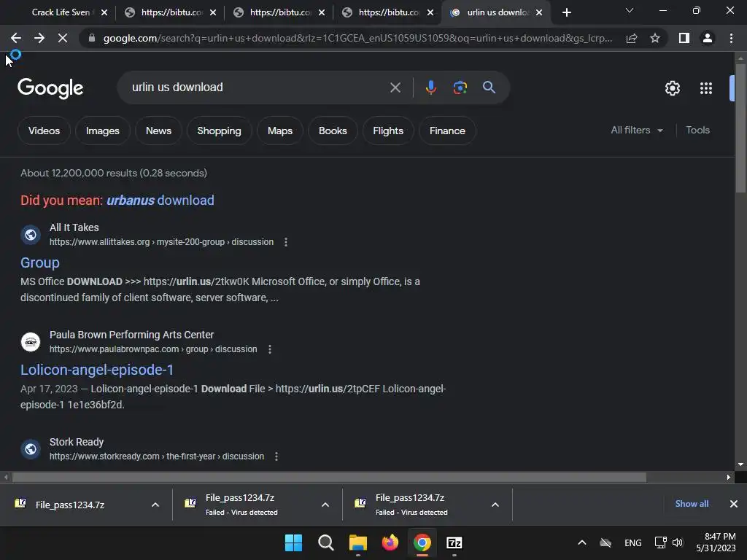Clear the Google search box text
The image size is (747, 560).
point(395,87)
